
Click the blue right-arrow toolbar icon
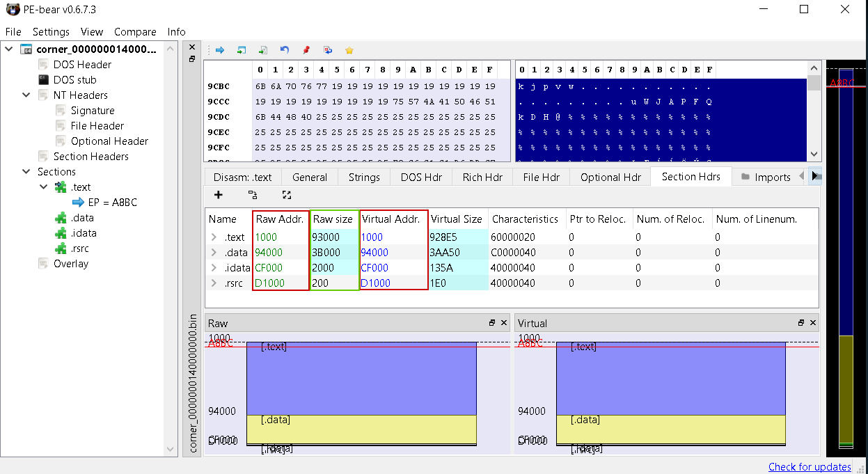pyautogui.click(x=219, y=50)
